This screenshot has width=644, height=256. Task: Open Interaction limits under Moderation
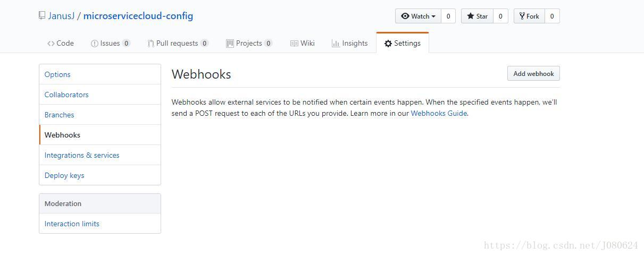point(100,224)
